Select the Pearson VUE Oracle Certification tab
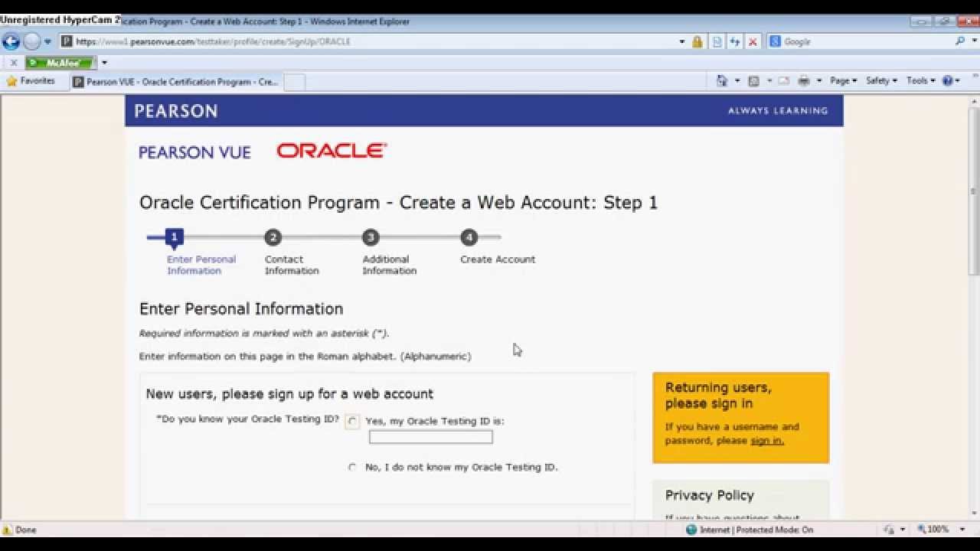This screenshot has width=980, height=551. click(x=175, y=82)
